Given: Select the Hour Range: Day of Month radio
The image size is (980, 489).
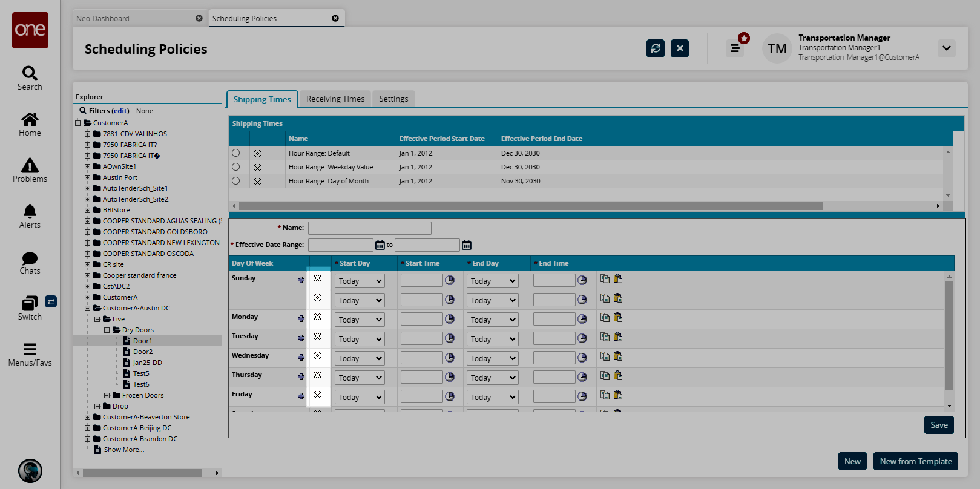Looking at the screenshot, I should tap(236, 181).
